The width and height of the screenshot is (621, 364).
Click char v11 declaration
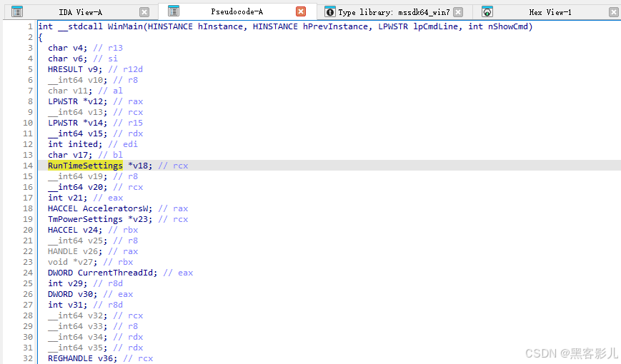pyautogui.click(x=70, y=91)
